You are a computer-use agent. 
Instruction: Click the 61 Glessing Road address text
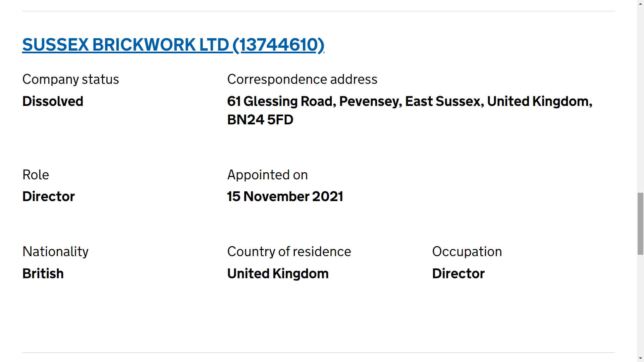pos(409,101)
